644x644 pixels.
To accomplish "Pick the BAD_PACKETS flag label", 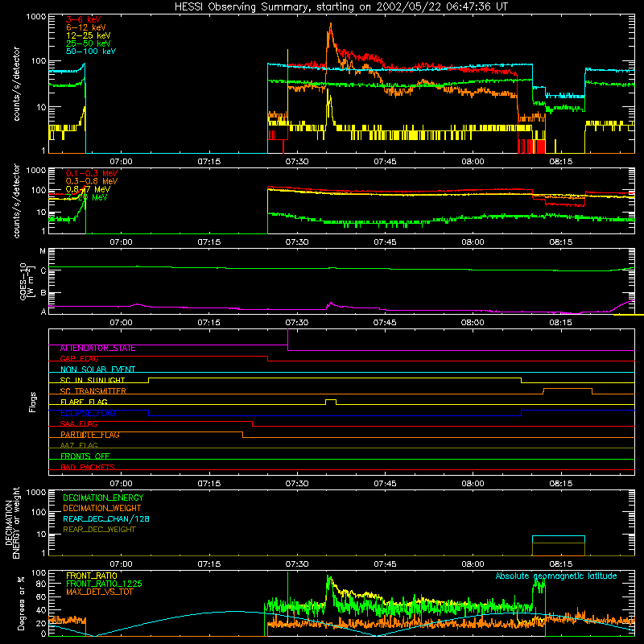I will [88, 467].
